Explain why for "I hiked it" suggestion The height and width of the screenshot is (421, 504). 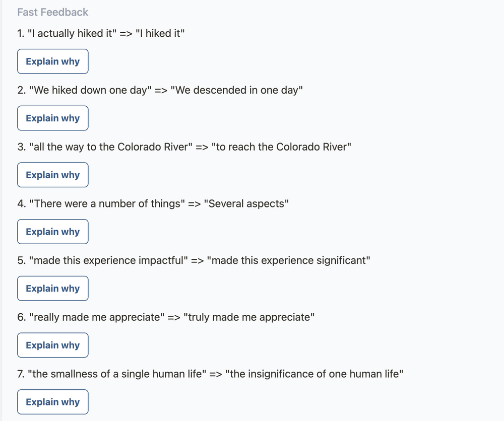52,61
